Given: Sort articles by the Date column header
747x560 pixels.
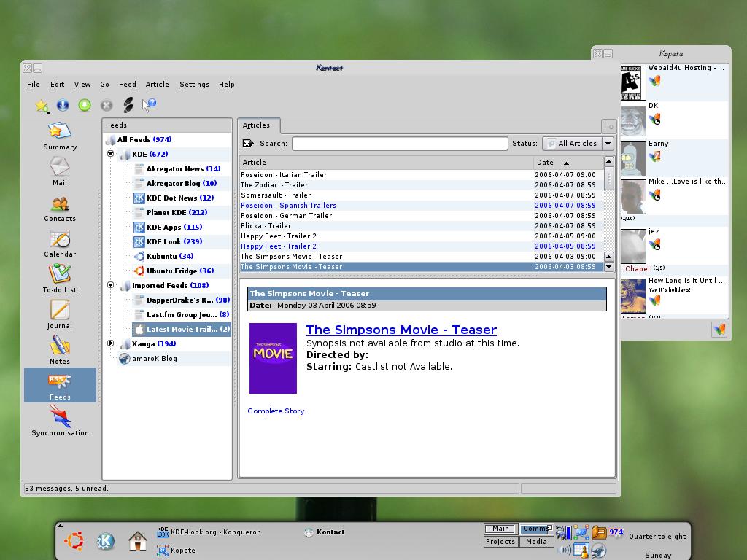Looking at the screenshot, I should click(568, 163).
